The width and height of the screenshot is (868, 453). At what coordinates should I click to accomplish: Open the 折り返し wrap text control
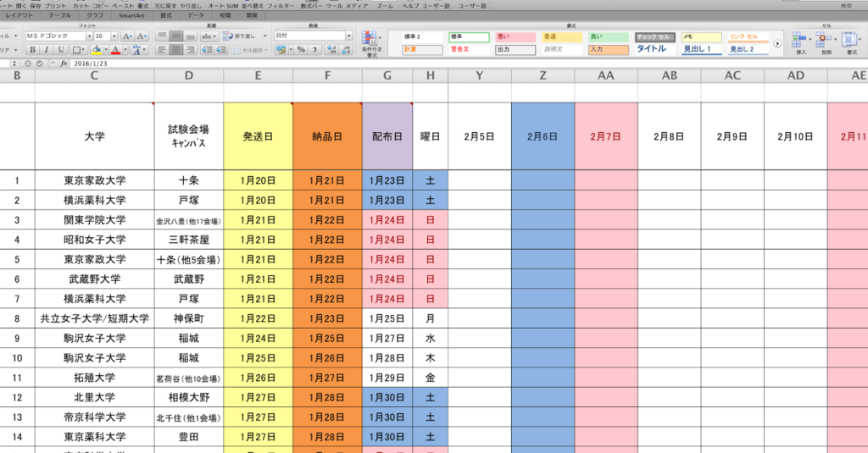pyautogui.click(x=244, y=36)
